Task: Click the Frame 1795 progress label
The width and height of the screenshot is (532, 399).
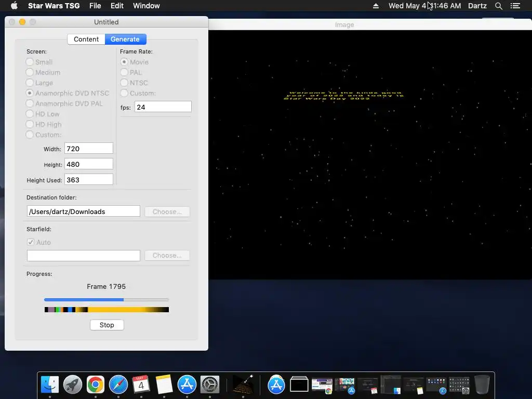Action: pyautogui.click(x=106, y=286)
